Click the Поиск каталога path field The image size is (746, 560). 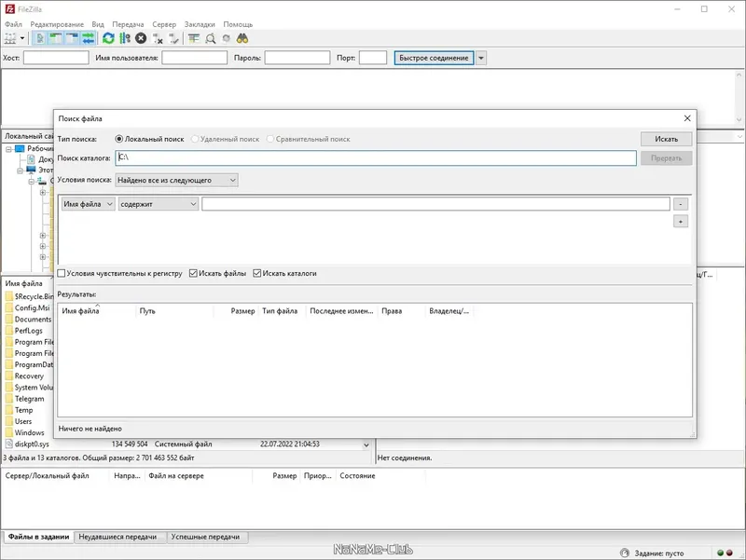click(x=376, y=157)
